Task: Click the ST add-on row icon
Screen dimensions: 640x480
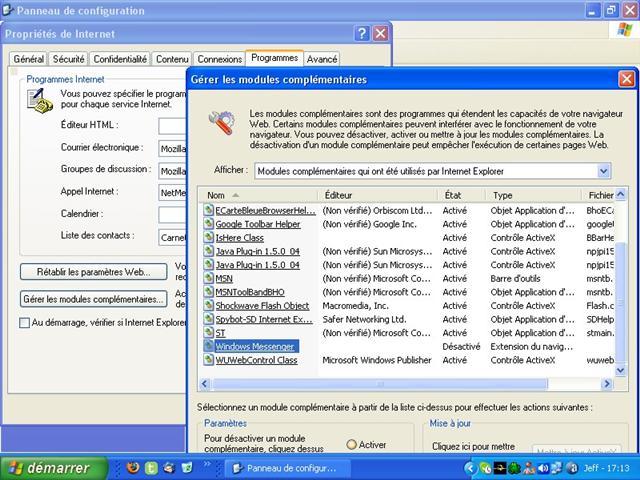Action: coord(209,333)
